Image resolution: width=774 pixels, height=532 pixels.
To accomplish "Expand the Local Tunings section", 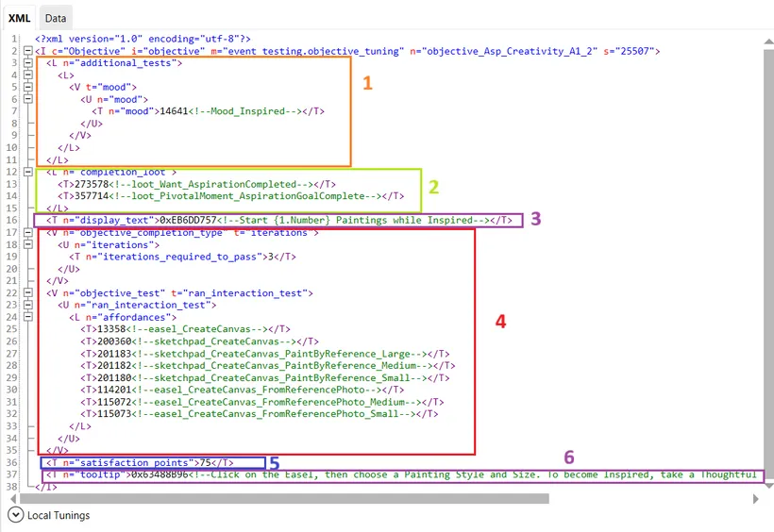I will 15,515.
